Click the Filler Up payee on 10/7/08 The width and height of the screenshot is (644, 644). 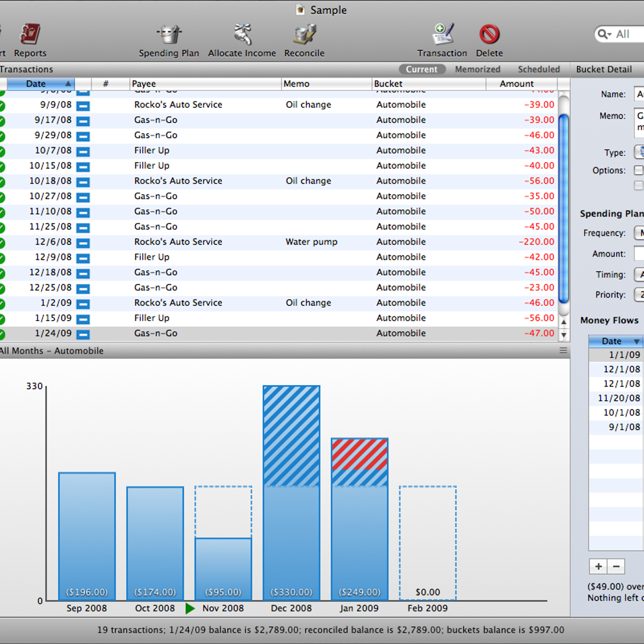point(152,151)
